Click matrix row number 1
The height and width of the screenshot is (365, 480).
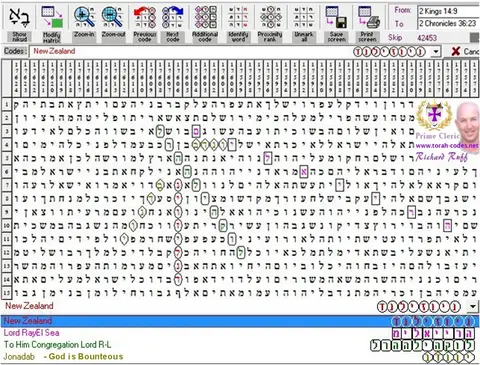pyautogui.click(x=6, y=104)
